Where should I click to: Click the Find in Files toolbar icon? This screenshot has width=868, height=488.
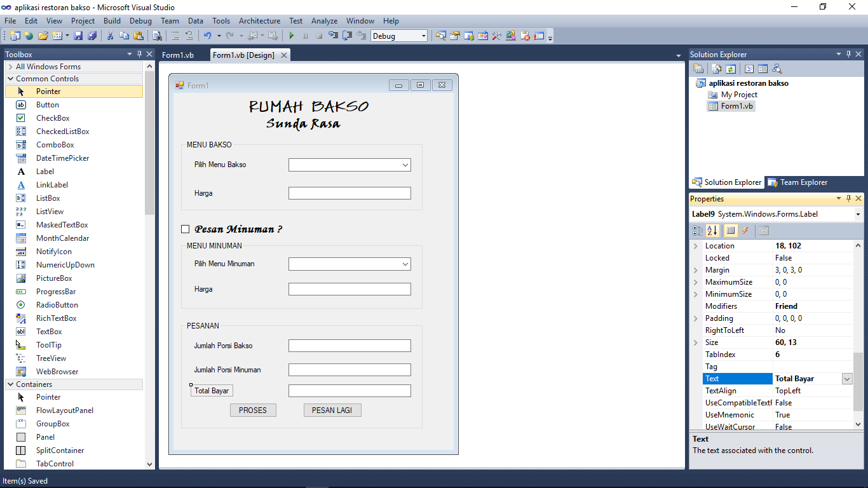(x=156, y=36)
